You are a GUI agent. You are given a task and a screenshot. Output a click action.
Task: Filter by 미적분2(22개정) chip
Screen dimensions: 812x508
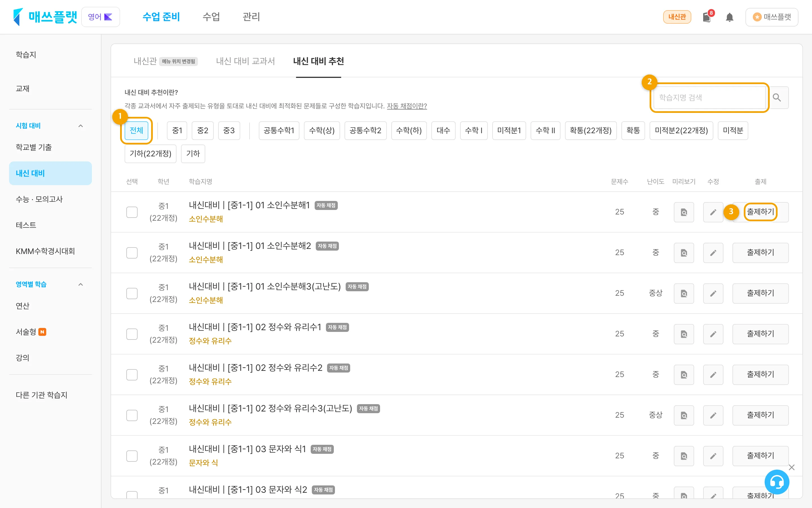[681, 130]
